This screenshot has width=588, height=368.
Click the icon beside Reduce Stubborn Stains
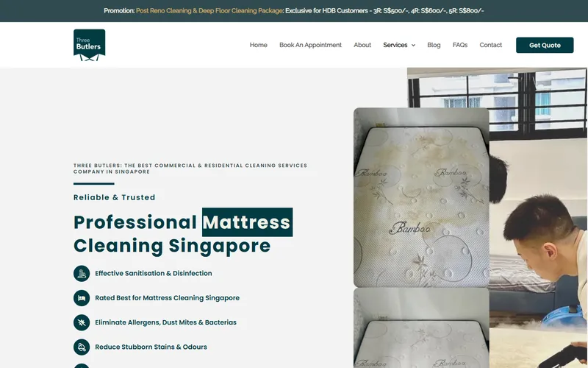click(x=82, y=347)
